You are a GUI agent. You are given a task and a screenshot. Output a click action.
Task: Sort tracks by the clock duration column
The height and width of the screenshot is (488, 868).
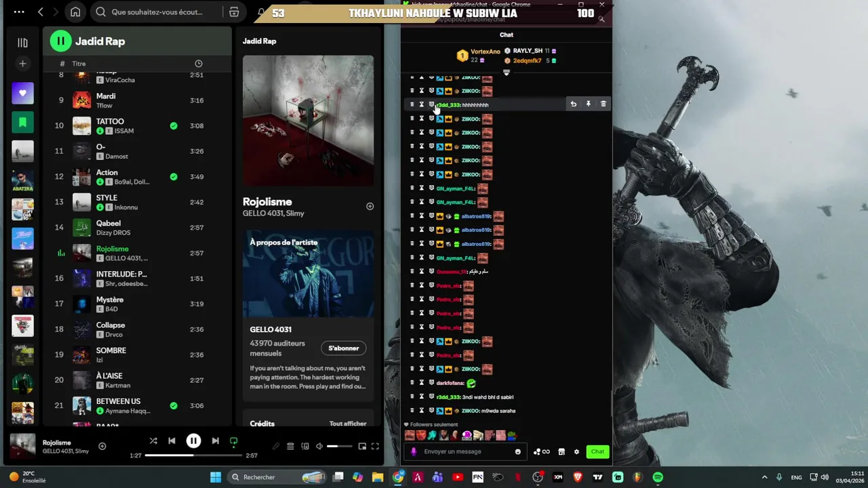click(x=199, y=64)
